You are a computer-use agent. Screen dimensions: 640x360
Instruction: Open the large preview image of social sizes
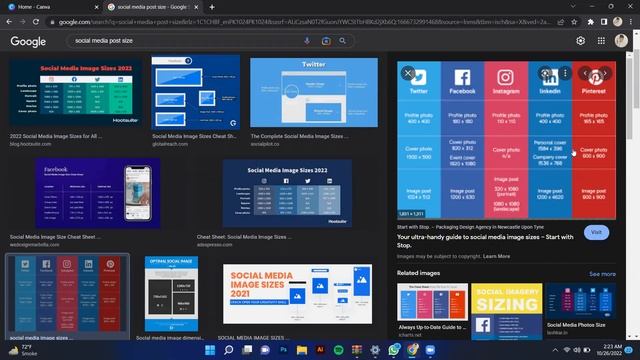point(506,140)
